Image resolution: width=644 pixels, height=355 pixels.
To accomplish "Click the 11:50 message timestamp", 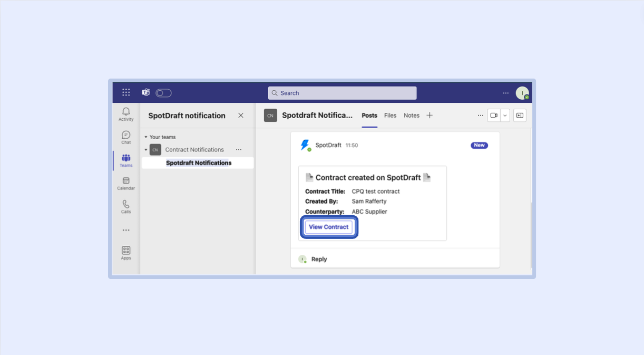I will 352,146.
